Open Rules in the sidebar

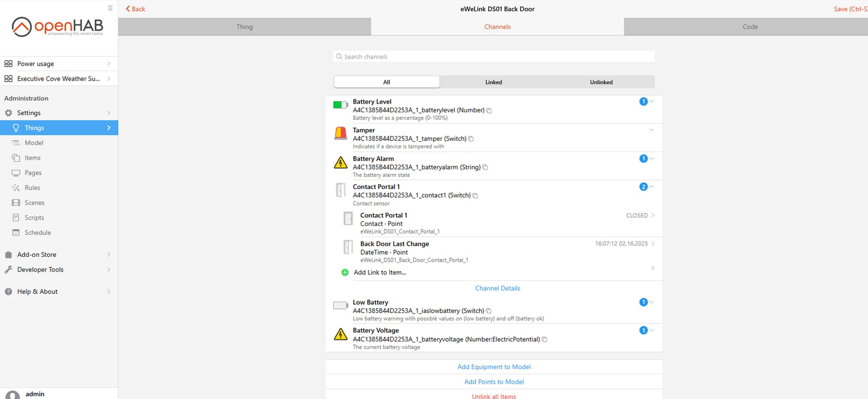(32, 188)
